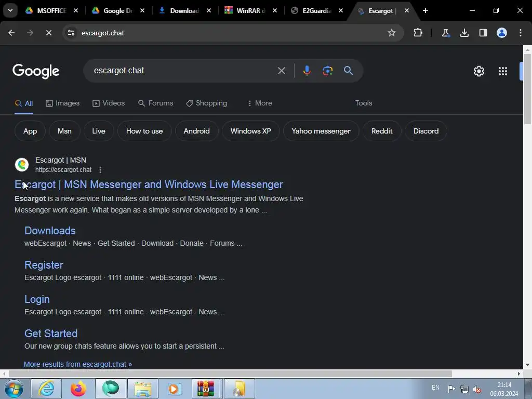The width and height of the screenshot is (532, 399).
Task: Open WinRAR from taskbar
Action: click(206, 389)
